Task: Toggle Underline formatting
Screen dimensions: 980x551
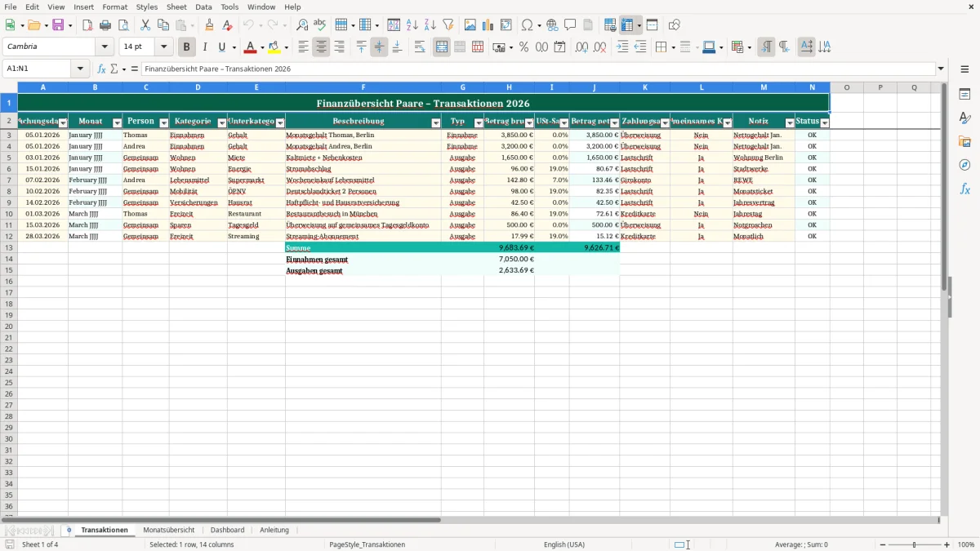Action: click(x=221, y=47)
